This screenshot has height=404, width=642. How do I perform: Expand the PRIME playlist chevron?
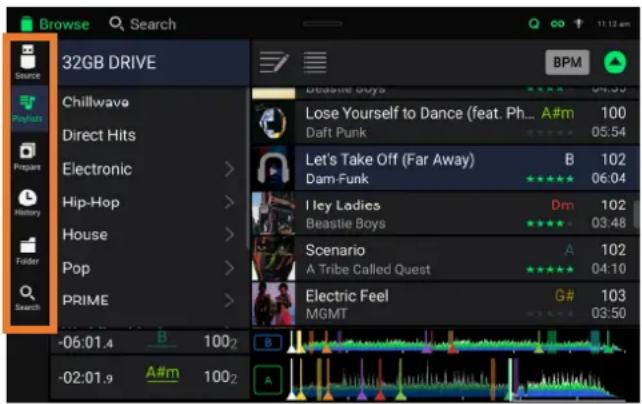pyautogui.click(x=230, y=301)
